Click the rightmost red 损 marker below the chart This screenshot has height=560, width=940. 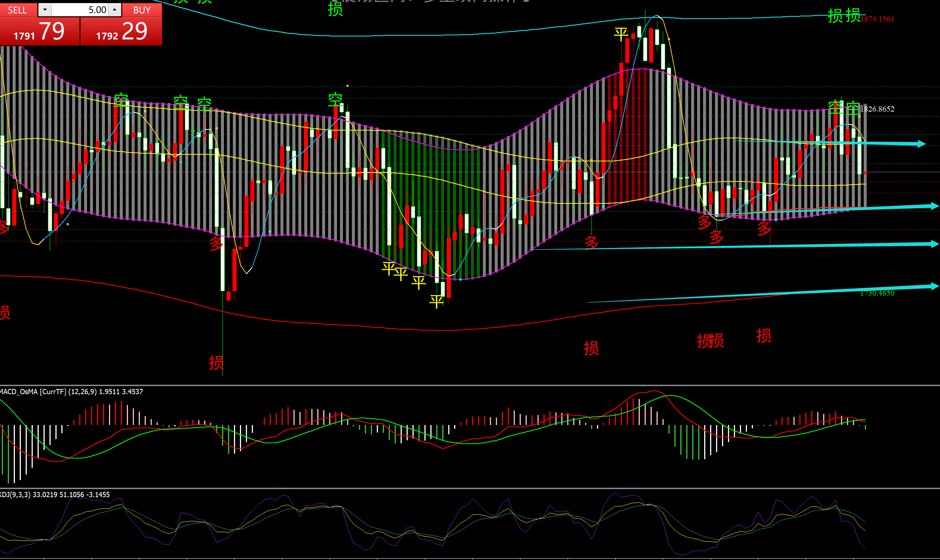764,335
